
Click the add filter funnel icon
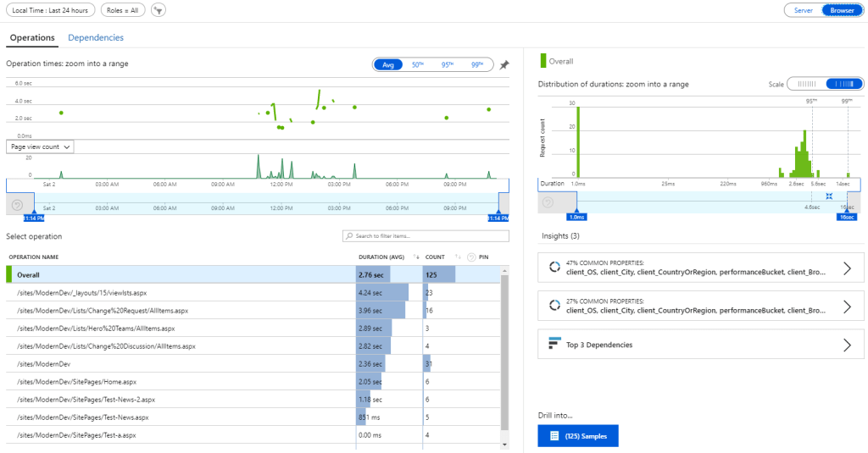(x=159, y=10)
